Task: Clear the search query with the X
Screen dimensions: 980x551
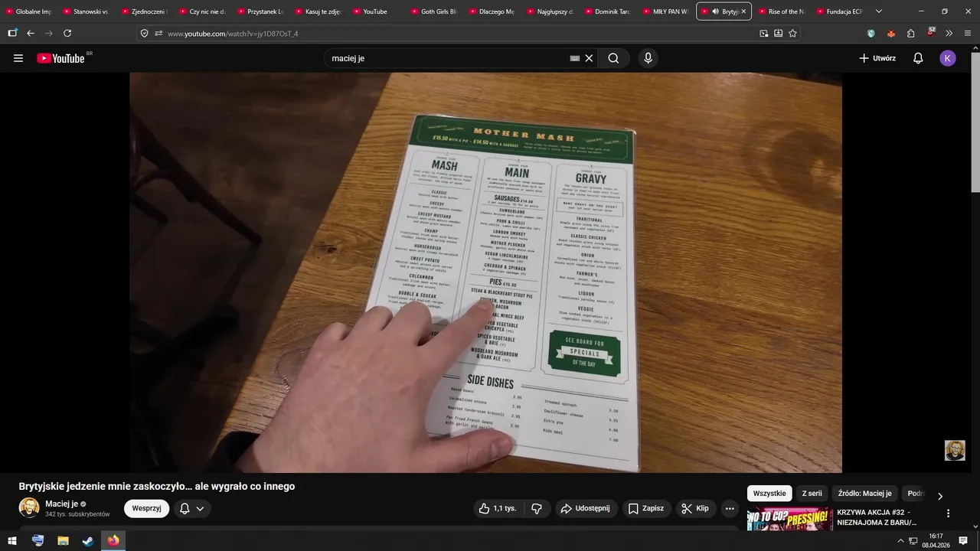Action: click(590, 58)
